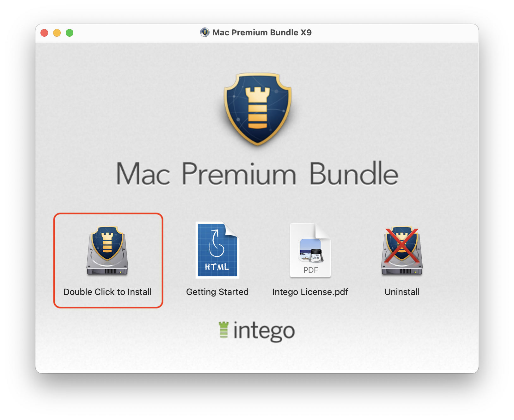Click the word "Premium" in the heading
This screenshot has height=420, width=514.
pos(239,173)
